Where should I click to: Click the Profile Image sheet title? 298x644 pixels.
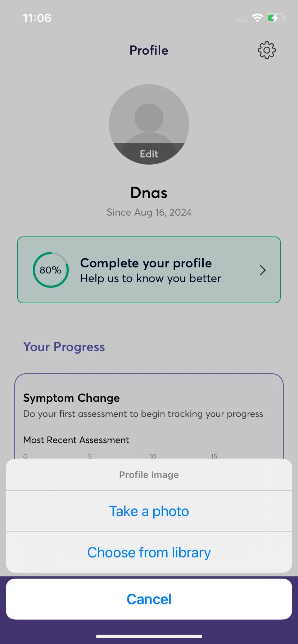(x=149, y=475)
